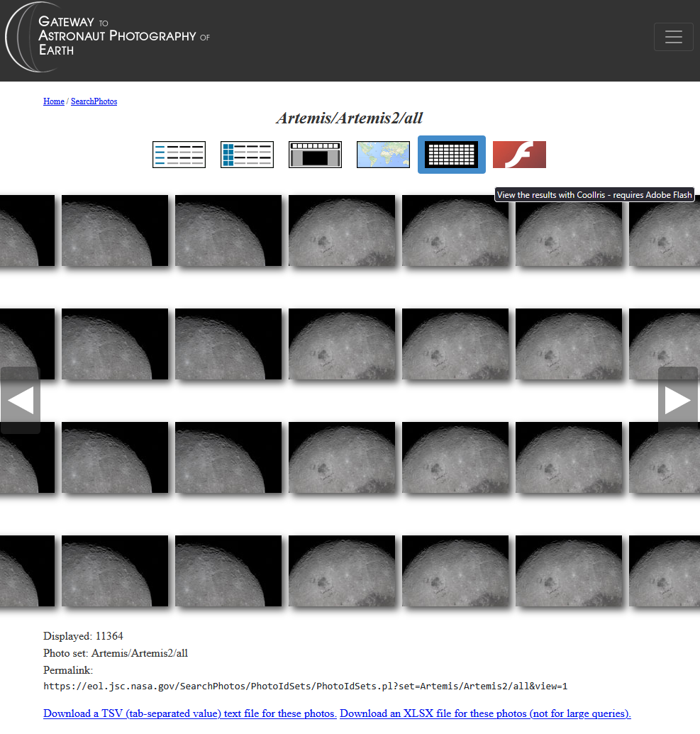The width and height of the screenshot is (700, 734).
Task: Click the Gateway to Astronaut Photography of Earth title
Action: coord(124,35)
